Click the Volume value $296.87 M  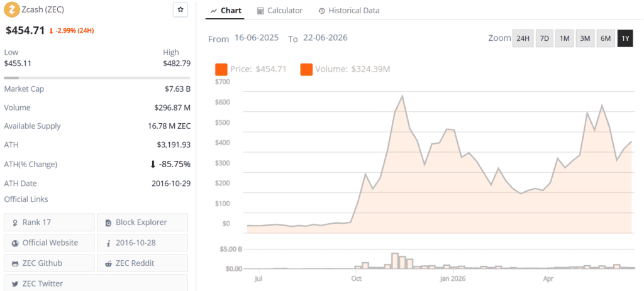172,108
